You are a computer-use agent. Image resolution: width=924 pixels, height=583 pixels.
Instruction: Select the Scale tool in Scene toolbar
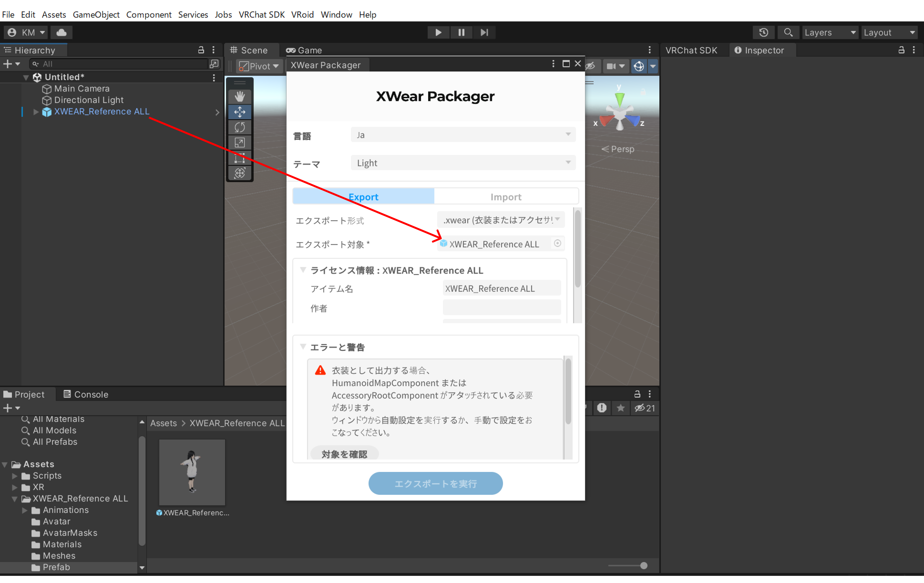(x=239, y=142)
